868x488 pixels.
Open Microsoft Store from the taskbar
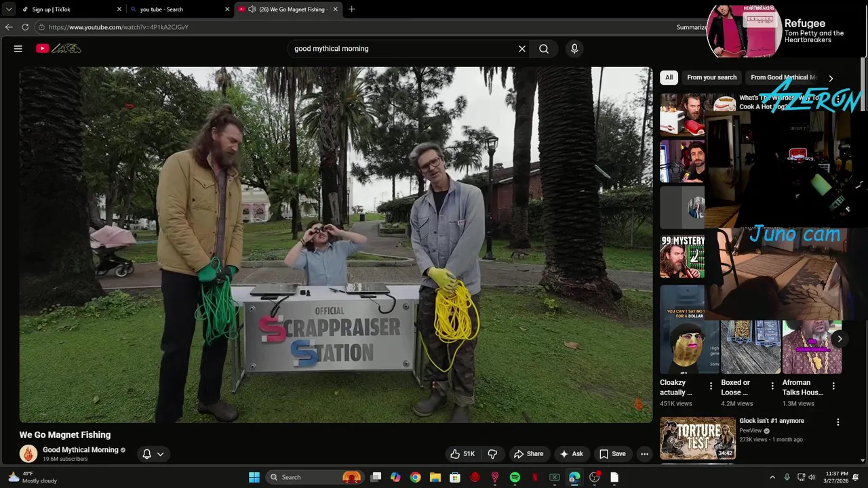(455, 477)
